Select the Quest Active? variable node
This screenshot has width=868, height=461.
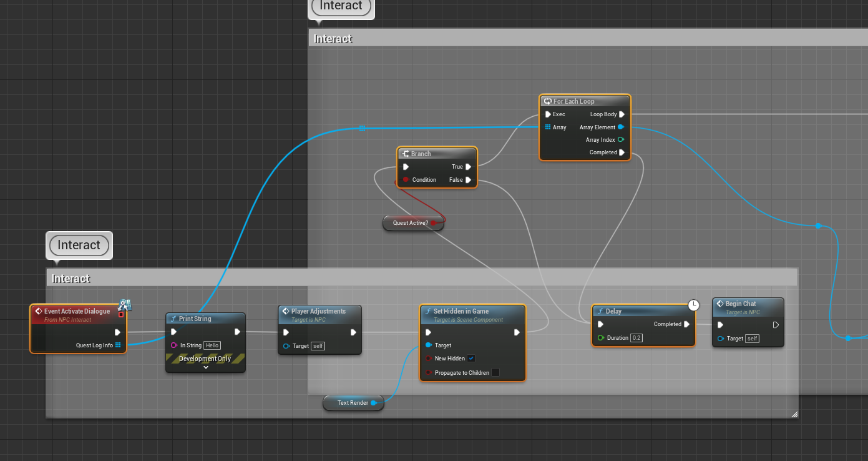point(413,223)
